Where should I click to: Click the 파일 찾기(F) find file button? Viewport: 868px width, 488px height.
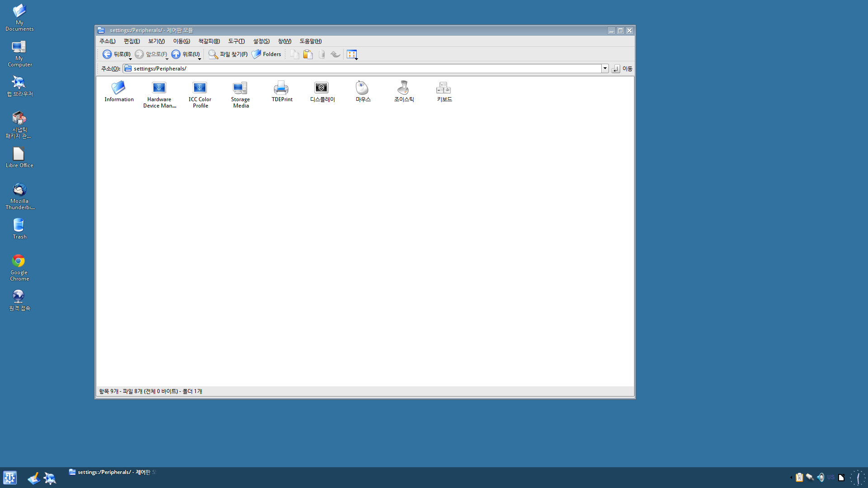tap(227, 54)
